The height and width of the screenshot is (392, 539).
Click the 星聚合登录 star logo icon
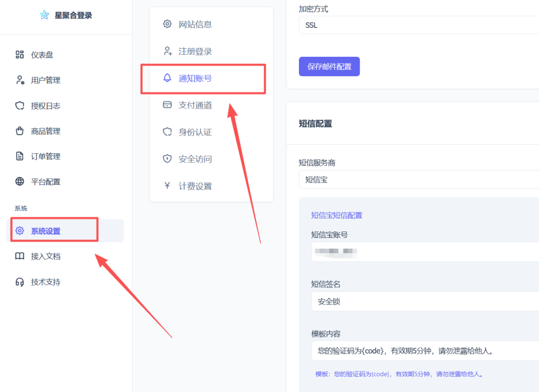point(44,15)
